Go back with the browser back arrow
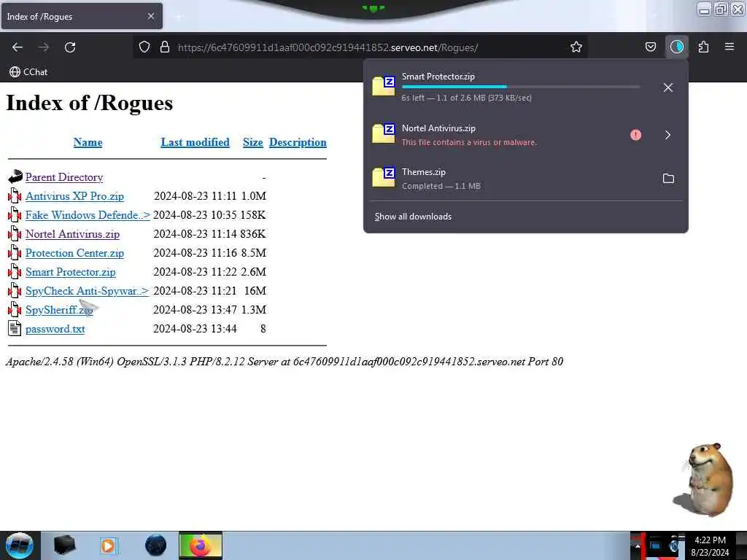 [x=18, y=47]
